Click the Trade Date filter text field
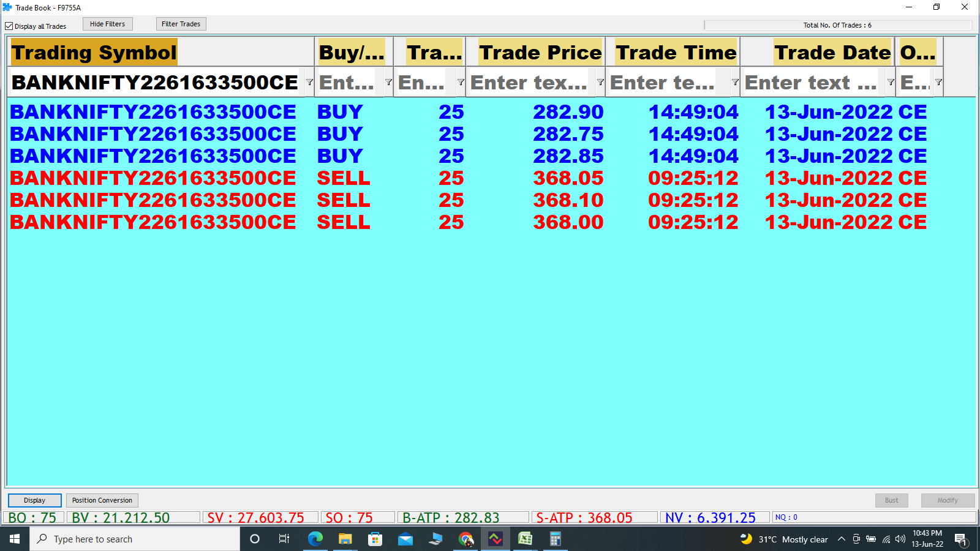Viewport: 980px width, 551px height. 813,82
